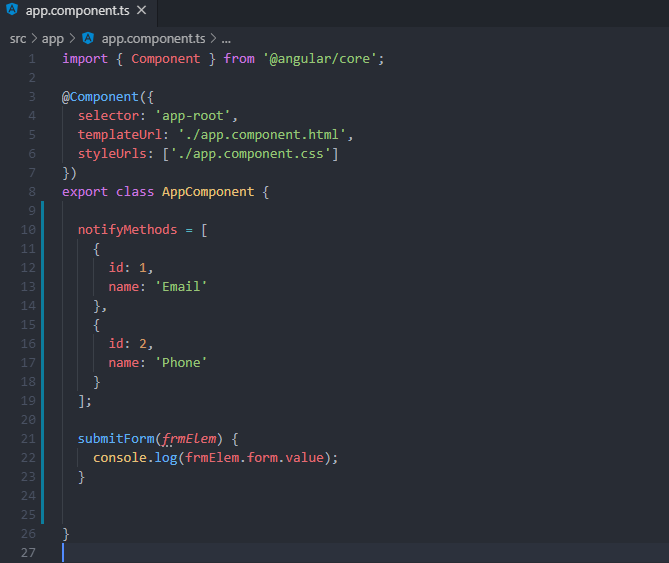Click the chevron after 'src' in breadcrumb
Screen dimensions: 669x563
click(x=34, y=39)
